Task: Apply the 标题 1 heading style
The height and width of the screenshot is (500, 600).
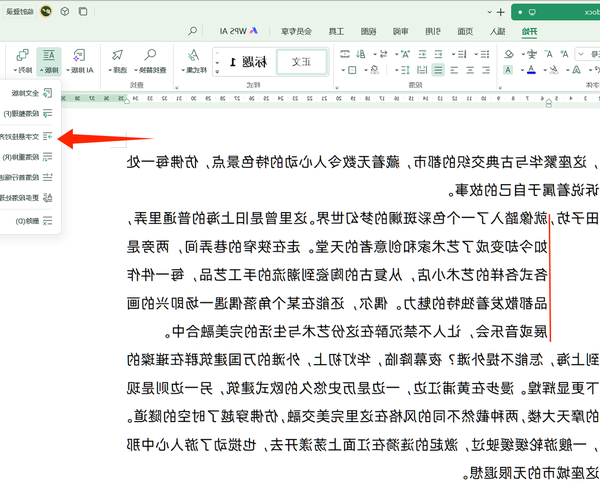Action: click(245, 62)
